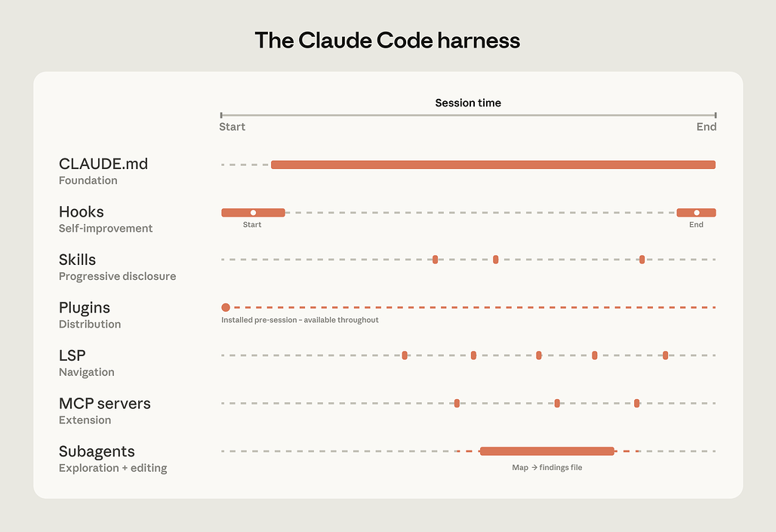
Task: Click the middle MCP servers marker
Action: pyautogui.click(x=557, y=403)
